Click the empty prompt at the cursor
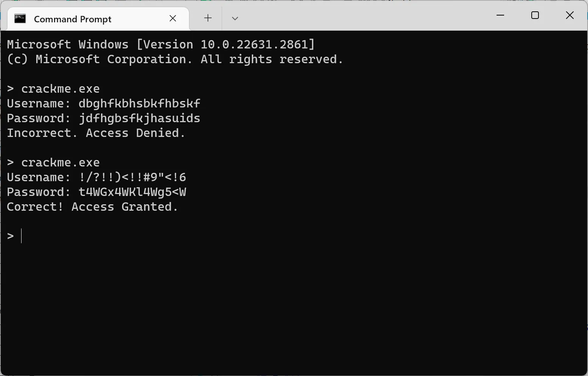588x376 pixels. click(22, 236)
